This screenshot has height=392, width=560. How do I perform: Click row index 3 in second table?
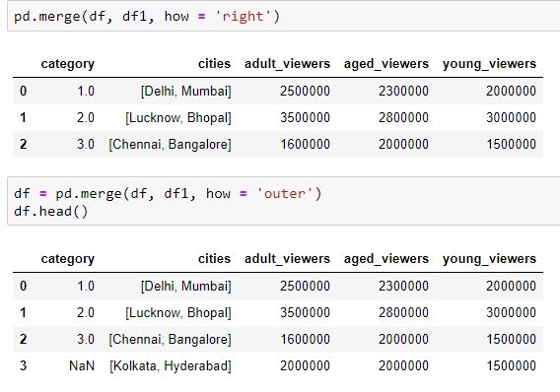click(x=24, y=365)
